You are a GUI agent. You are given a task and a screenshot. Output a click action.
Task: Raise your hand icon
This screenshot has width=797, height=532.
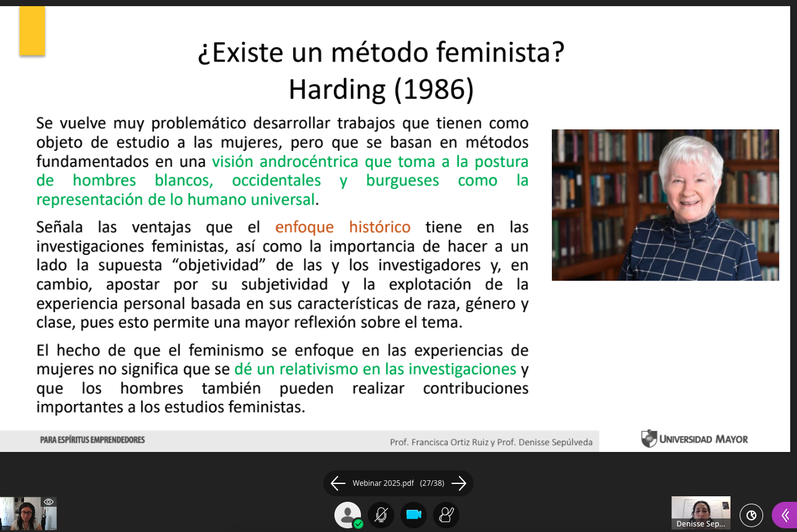[x=446, y=515]
